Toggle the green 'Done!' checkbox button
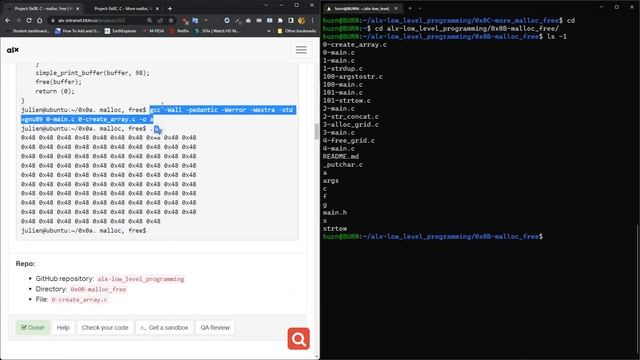640x360 pixels. coord(33,327)
